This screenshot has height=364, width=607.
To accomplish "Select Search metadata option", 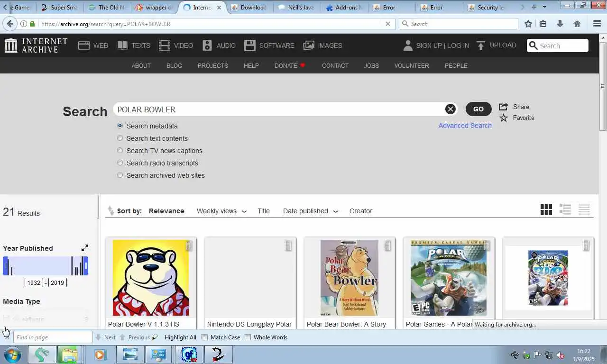I will 120,126.
